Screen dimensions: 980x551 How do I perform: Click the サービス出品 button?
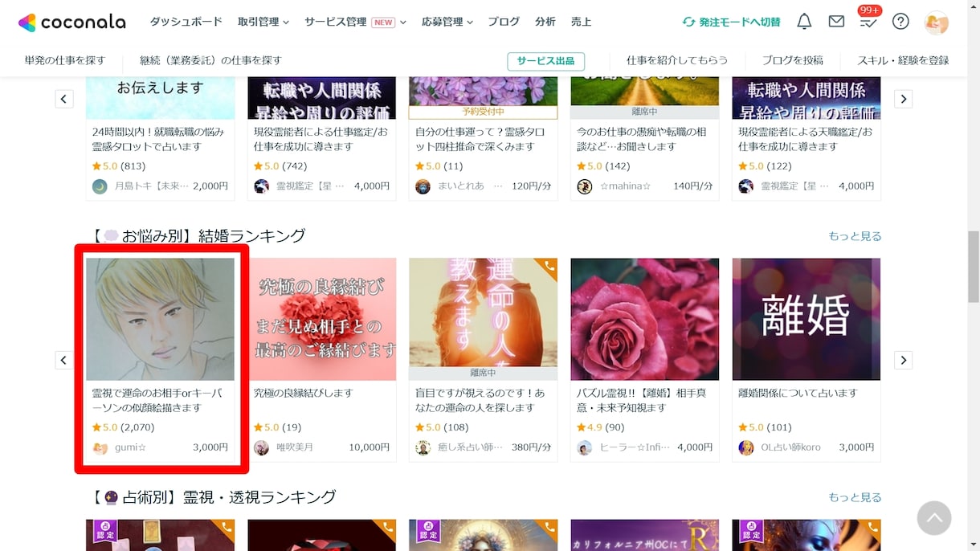click(546, 61)
